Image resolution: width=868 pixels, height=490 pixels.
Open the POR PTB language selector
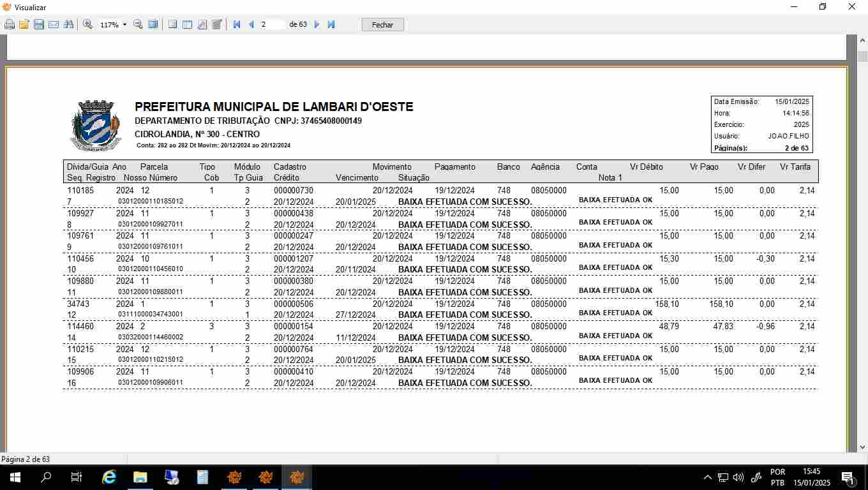[x=777, y=477]
